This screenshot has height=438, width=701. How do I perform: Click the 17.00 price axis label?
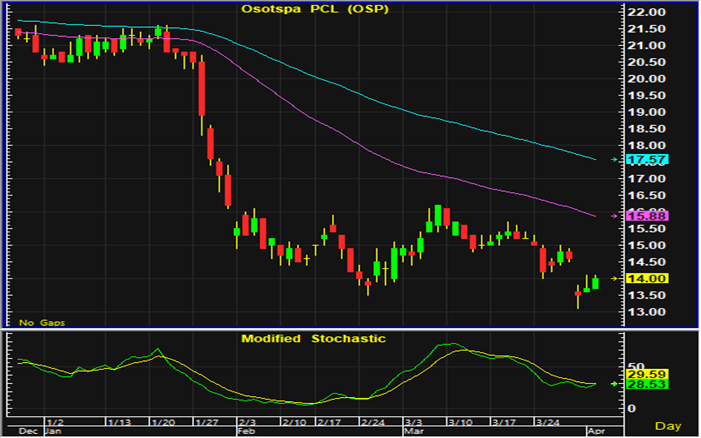pyautogui.click(x=646, y=179)
